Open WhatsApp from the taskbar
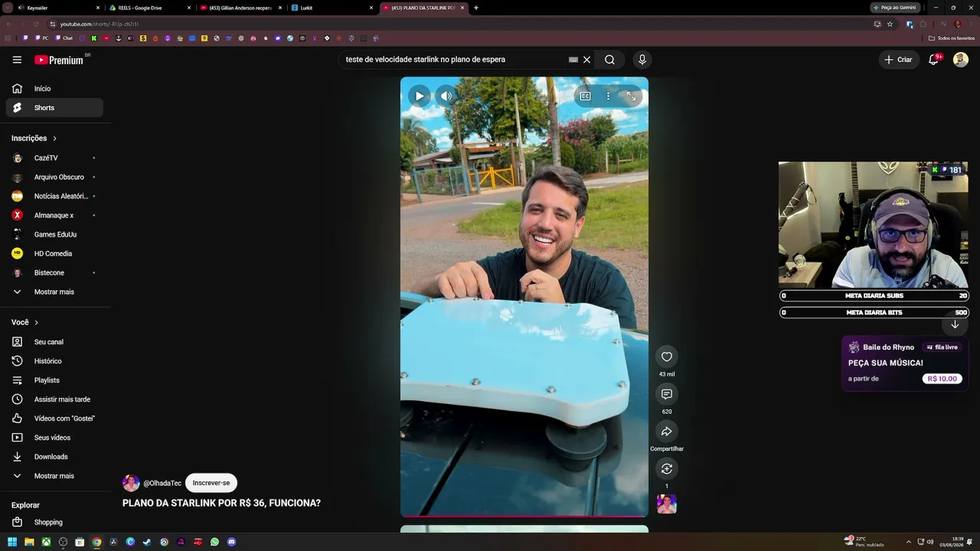980x551 pixels. [x=214, y=542]
